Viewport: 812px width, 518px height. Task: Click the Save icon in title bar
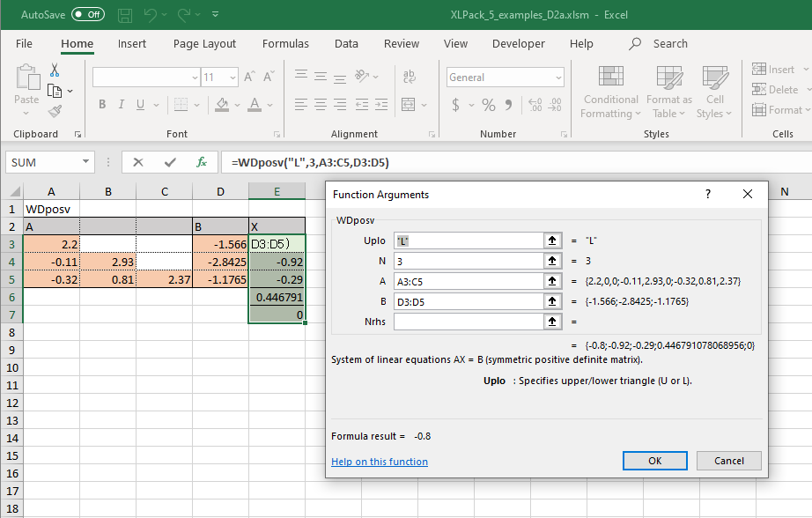tap(125, 15)
